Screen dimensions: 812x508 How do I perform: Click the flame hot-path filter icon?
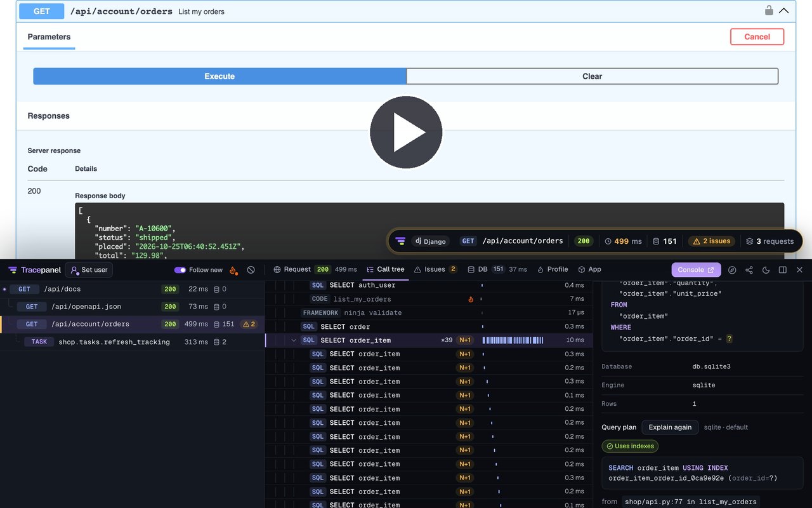[x=233, y=270]
